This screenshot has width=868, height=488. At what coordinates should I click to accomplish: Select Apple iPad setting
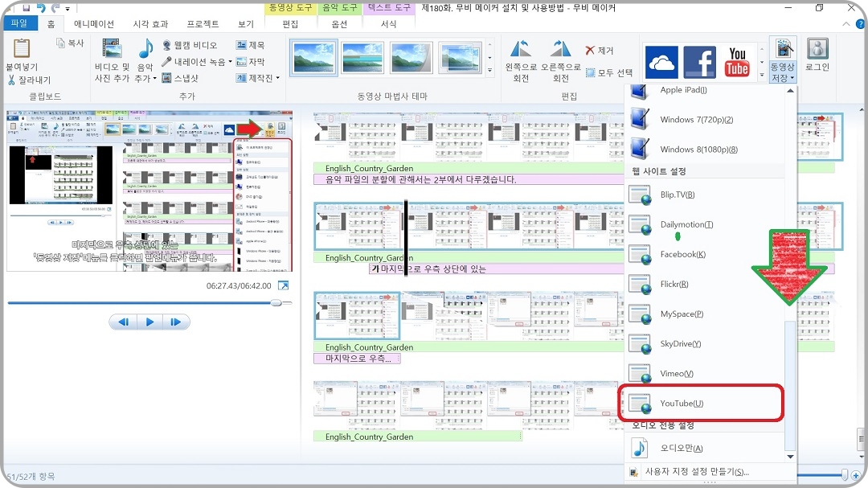704,92
